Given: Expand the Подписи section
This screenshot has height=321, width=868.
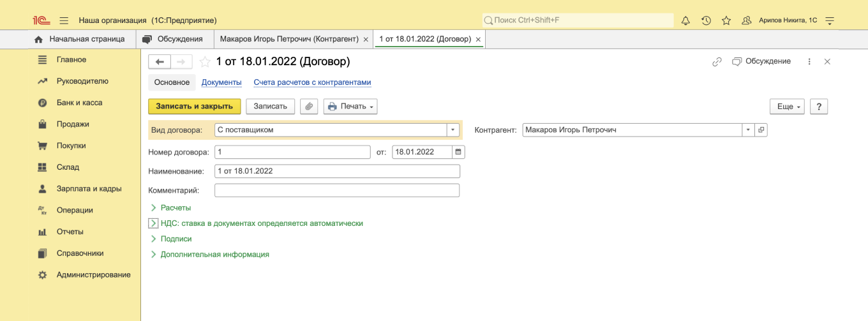Looking at the screenshot, I should click(153, 239).
